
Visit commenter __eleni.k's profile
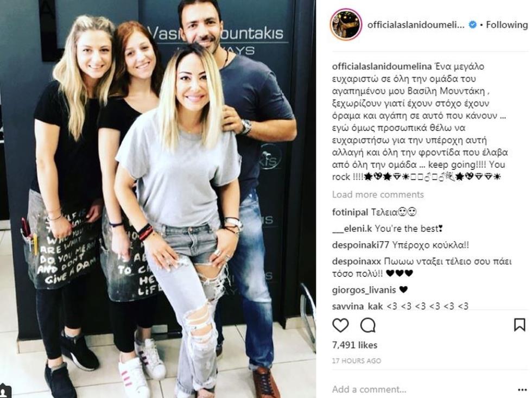[352, 229]
